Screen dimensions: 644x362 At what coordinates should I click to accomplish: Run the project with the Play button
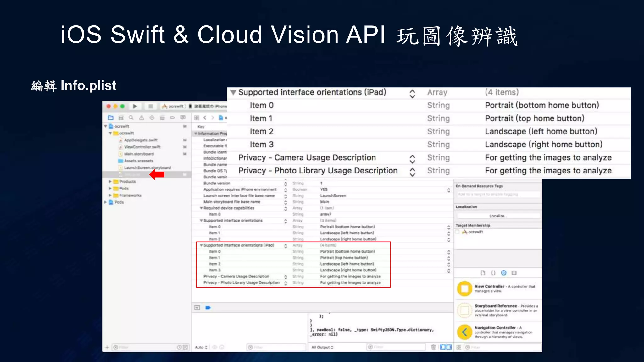(x=135, y=106)
